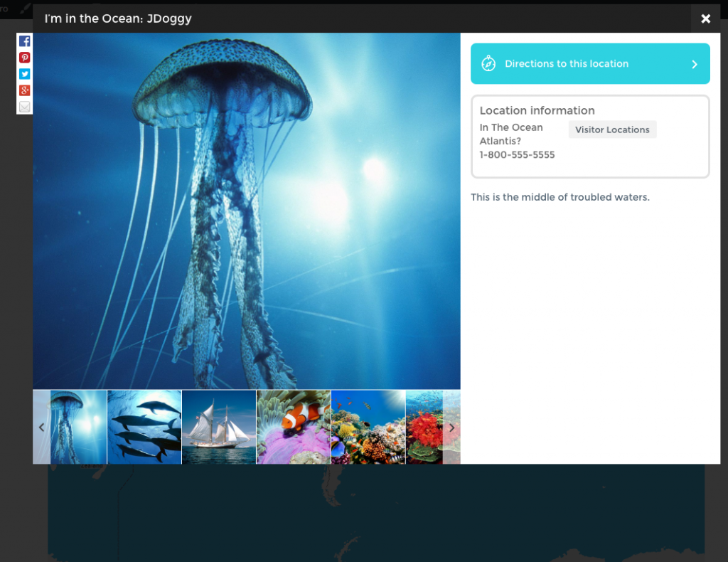Open the colorful coral reef thumbnail
728x562 pixels.
[368, 427]
